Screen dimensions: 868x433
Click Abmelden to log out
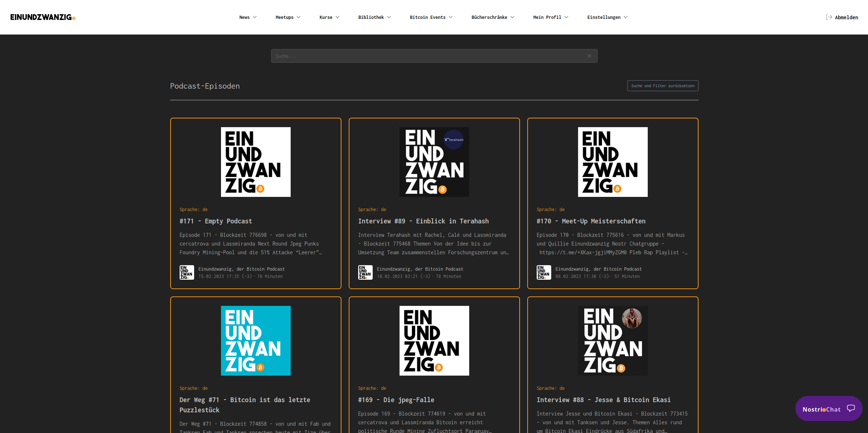coord(846,17)
